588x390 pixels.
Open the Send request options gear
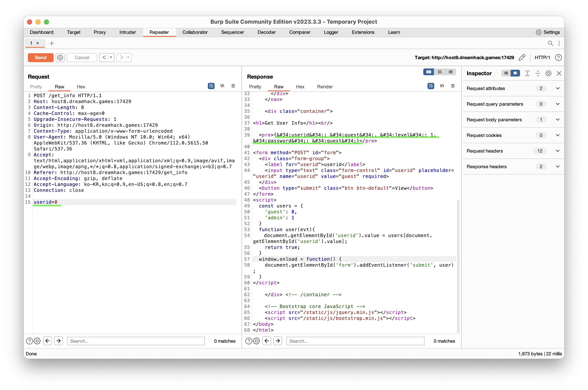click(60, 57)
